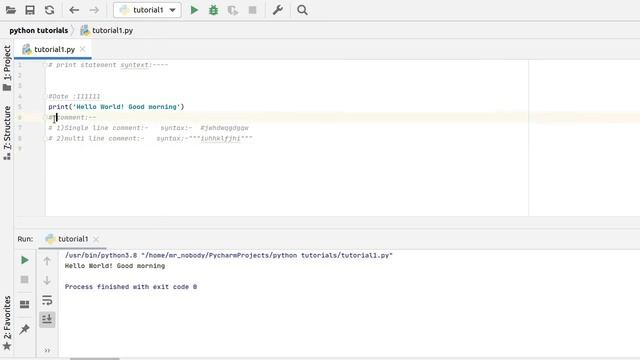Synchronize files with the reload icon
This screenshot has height=360, width=640.
pyautogui.click(x=49, y=10)
